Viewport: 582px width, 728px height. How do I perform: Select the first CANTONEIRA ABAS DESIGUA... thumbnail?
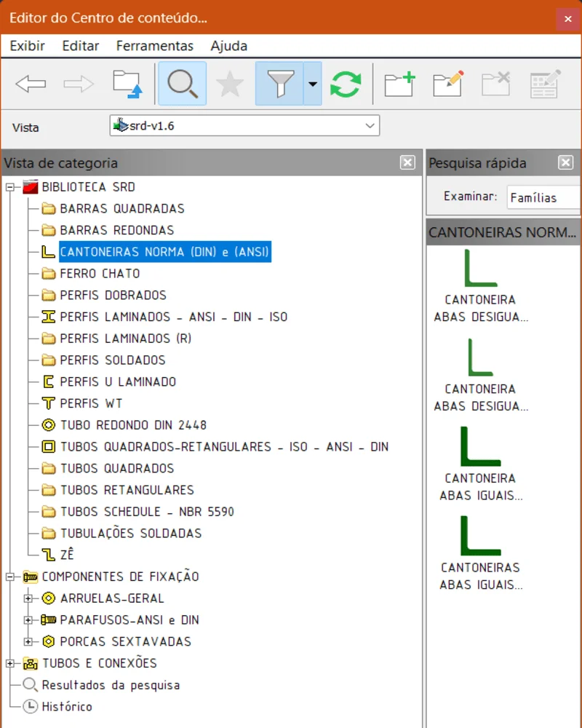point(480,285)
